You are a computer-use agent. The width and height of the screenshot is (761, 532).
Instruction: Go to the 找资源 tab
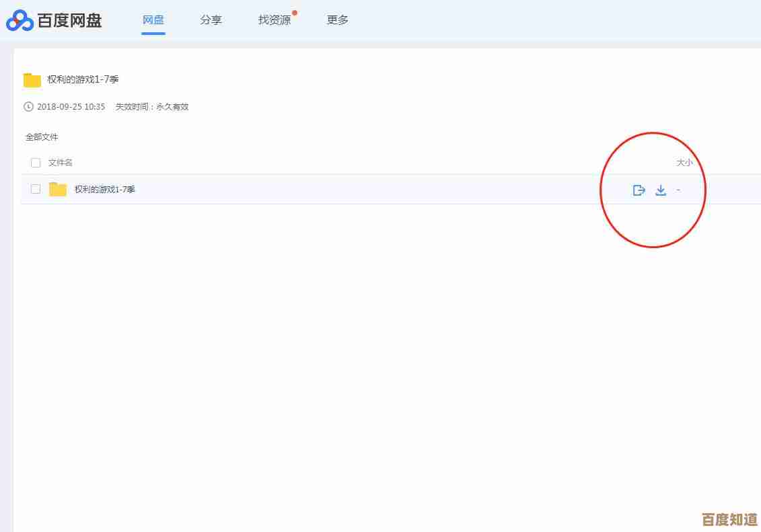click(275, 20)
